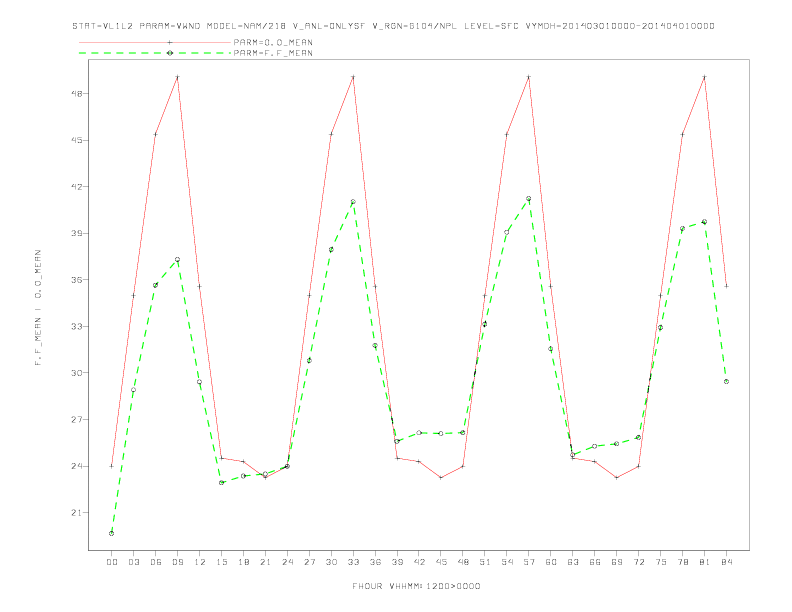Click x-axis tick label 42

click(x=419, y=562)
